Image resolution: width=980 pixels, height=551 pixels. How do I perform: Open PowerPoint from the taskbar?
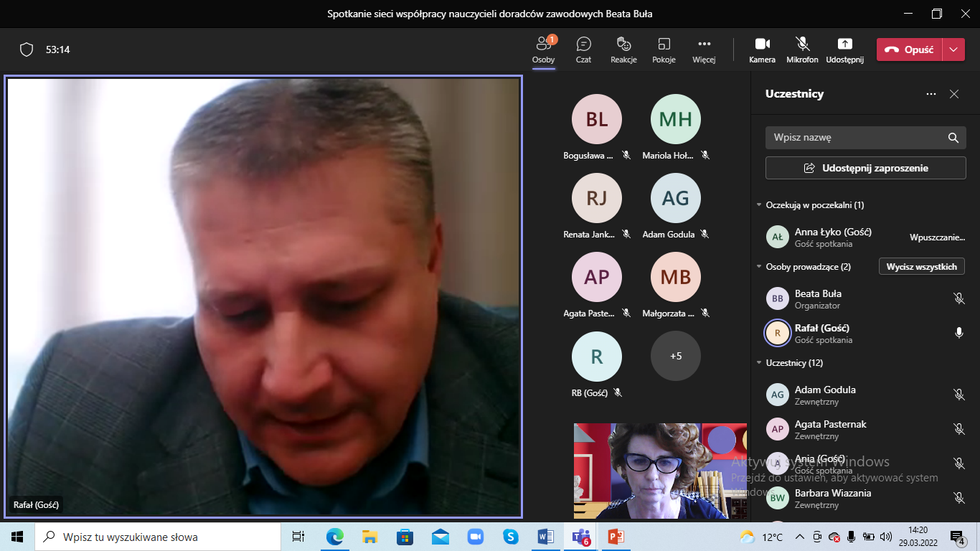[x=616, y=537]
